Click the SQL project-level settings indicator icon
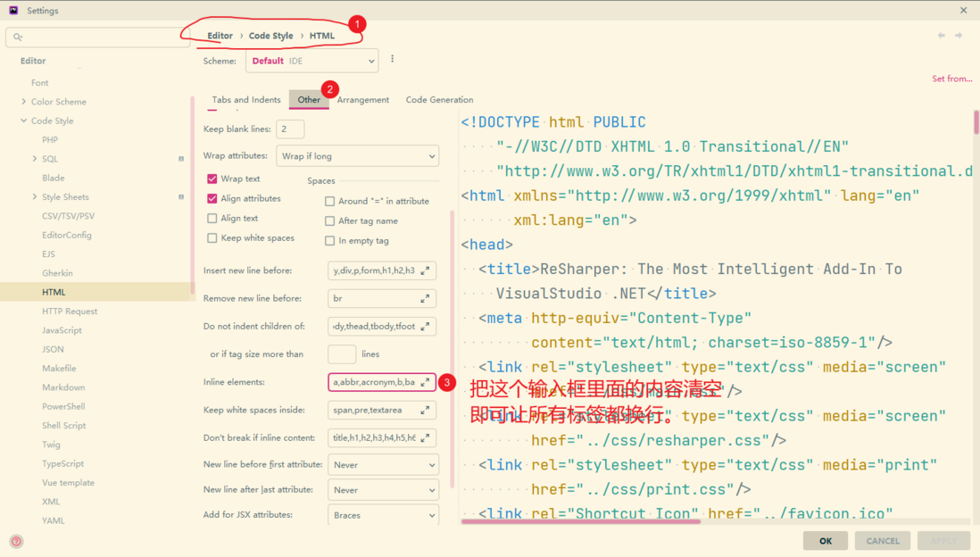The height and width of the screenshot is (557, 980). tap(181, 159)
